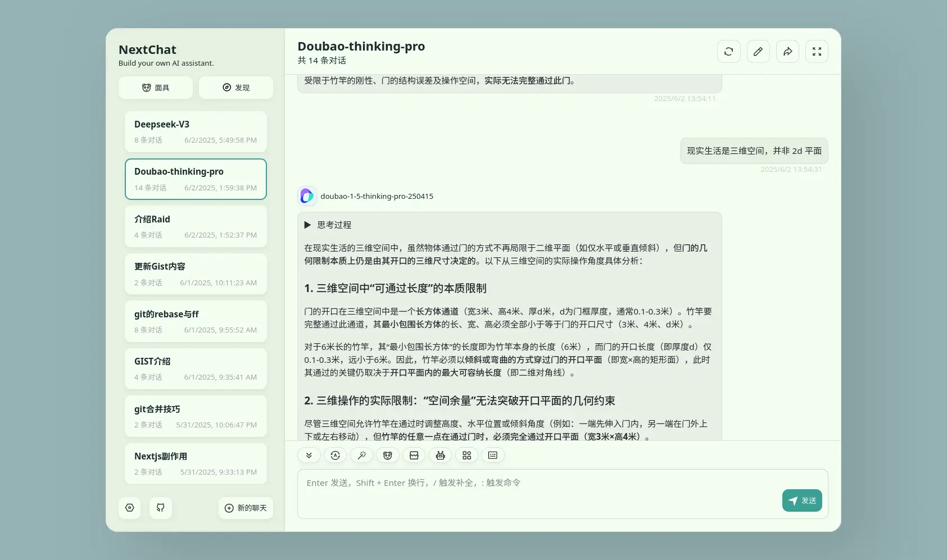Expand the 思考过程 disclosure triangle

(x=307, y=225)
